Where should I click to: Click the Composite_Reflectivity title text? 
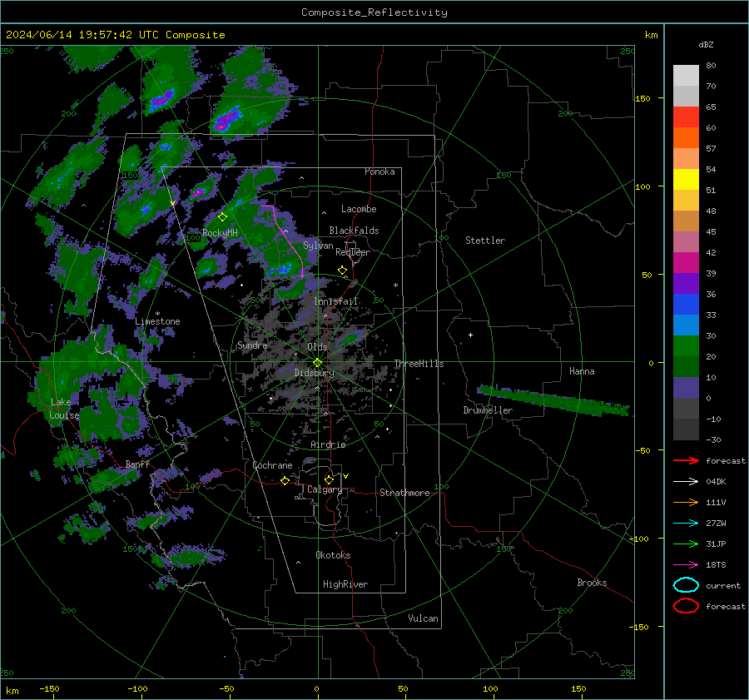tap(374, 12)
